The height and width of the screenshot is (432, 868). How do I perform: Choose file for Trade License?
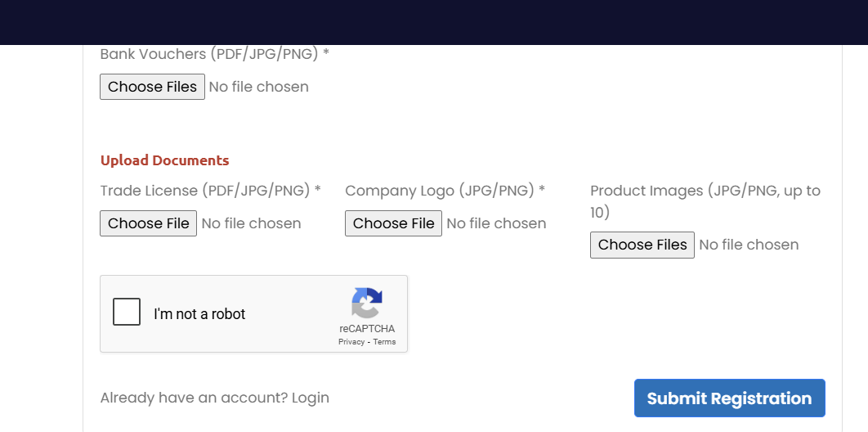[149, 223]
